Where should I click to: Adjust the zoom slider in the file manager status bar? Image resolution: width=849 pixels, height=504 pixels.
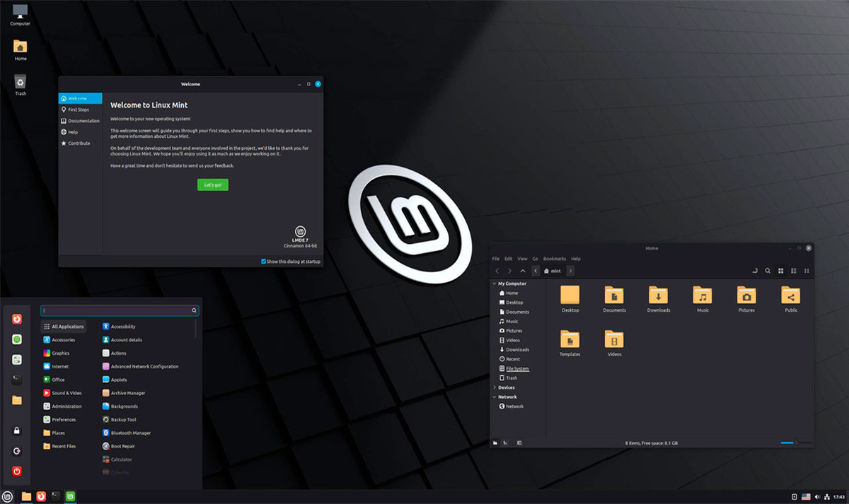(x=796, y=443)
